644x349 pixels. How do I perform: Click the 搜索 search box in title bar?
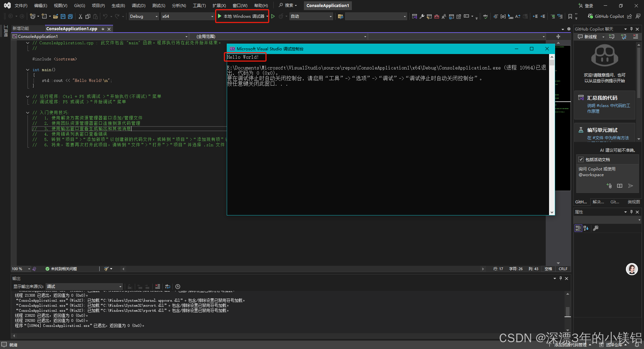[x=288, y=5]
